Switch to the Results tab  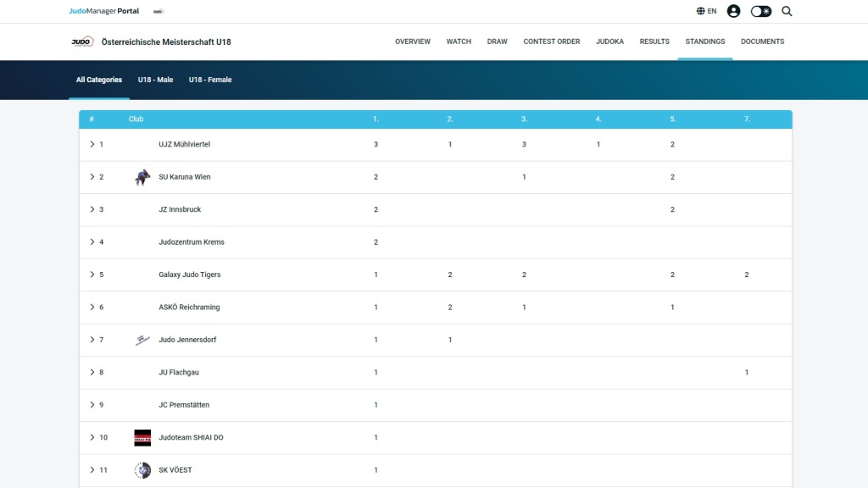[x=654, y=42]
